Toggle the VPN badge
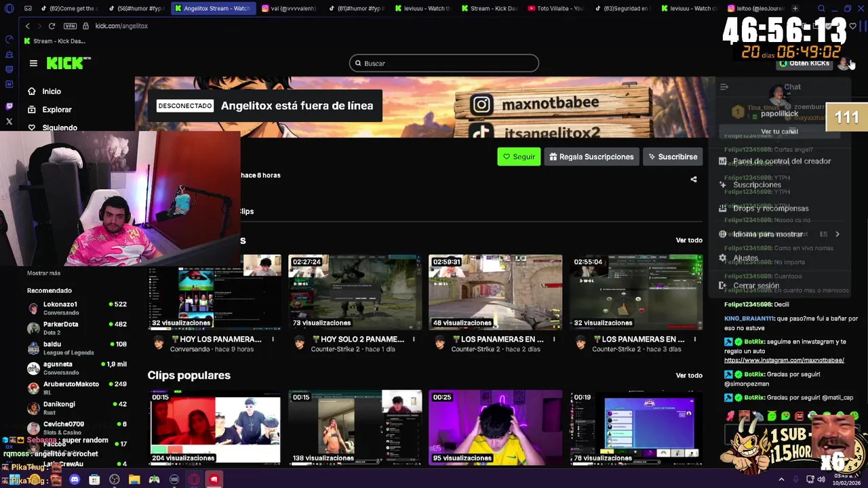The height and width of the screenshot is (488, 868). point(70,26)
